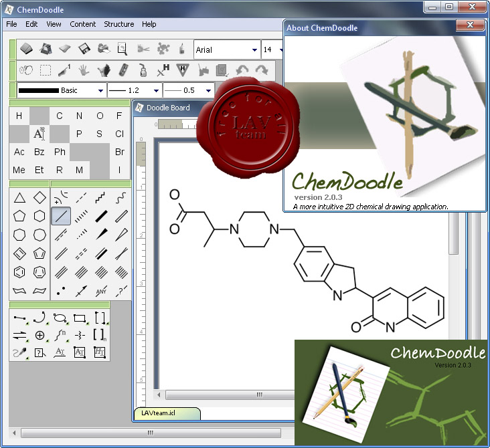Viewport: 490px width, 448px height.
Task: Select the rectangle shape tool
Action: pos(80,318)
